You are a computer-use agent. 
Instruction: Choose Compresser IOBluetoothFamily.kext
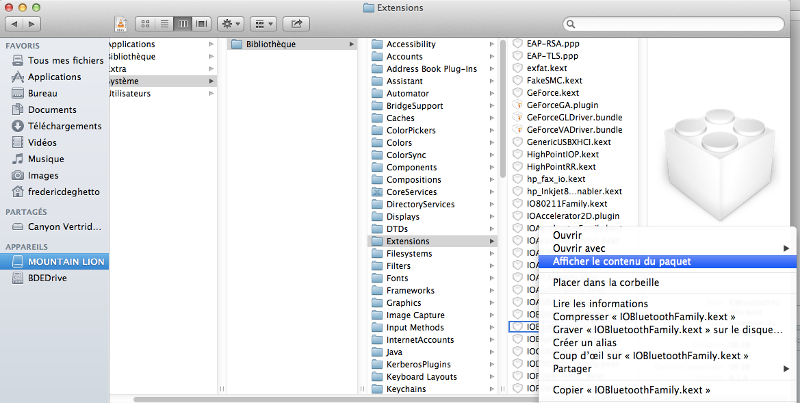[x=669, y=317]
